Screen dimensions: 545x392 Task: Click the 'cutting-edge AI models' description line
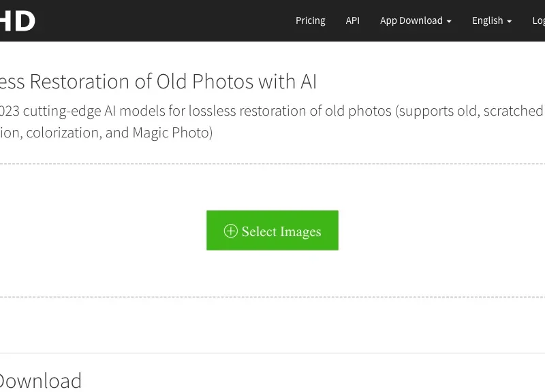pyautogui.click(x=271, y=111)
